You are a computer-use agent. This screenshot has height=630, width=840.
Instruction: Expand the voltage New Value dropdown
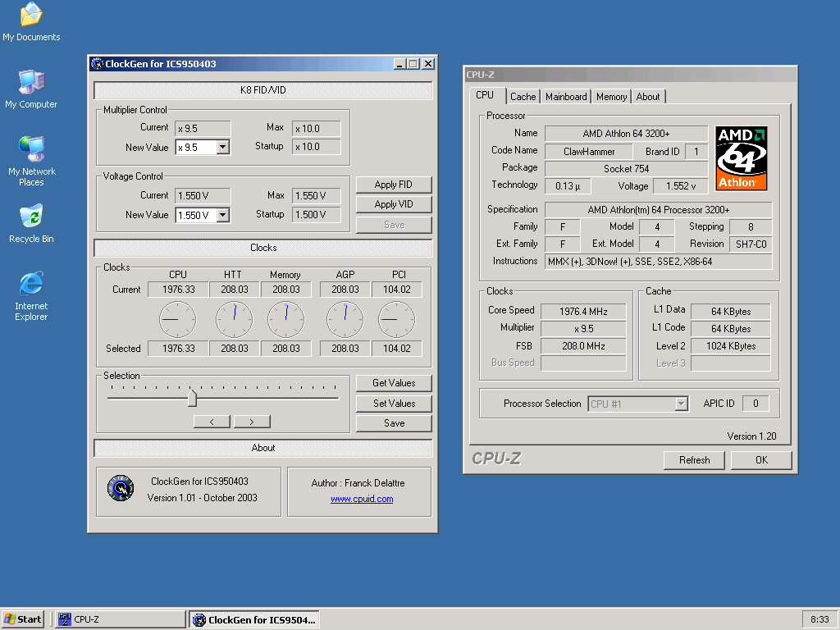click(222, 215)
